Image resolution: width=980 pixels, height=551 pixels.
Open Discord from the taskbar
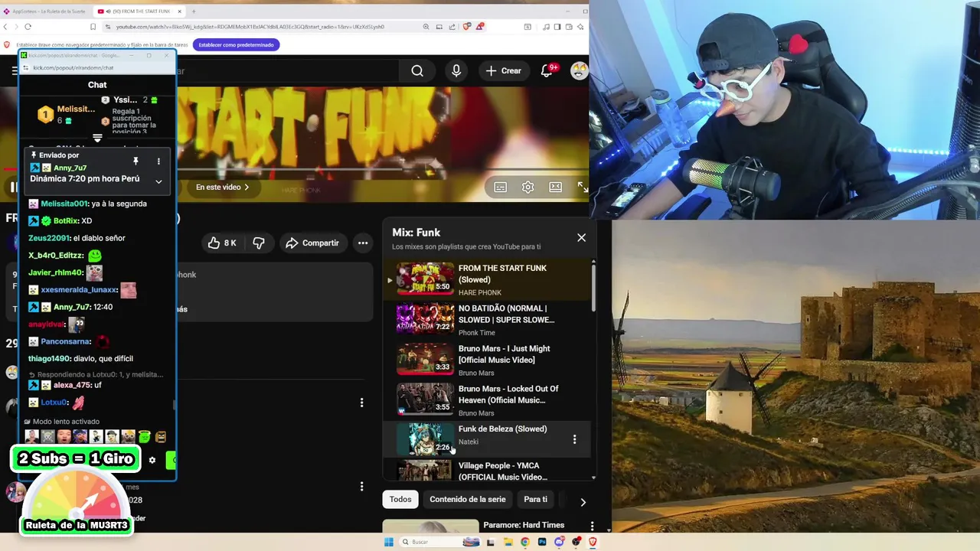[x=559, y=542]
